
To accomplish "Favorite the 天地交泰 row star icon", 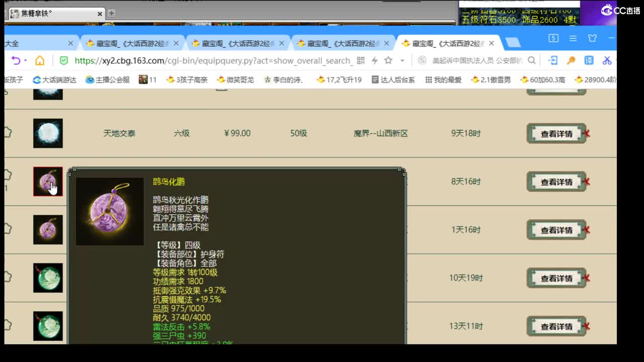I will pos(8,133).
